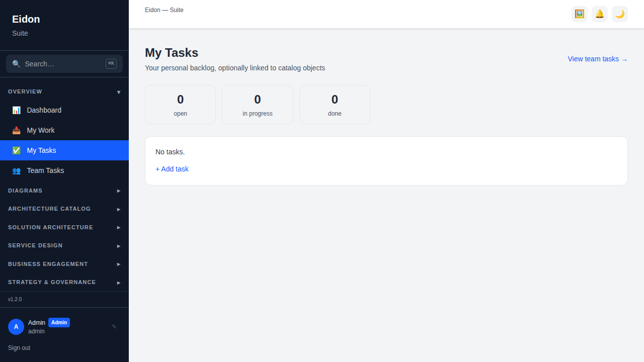
Task: Click the My Work inbox icon
Action: (17, 130)
